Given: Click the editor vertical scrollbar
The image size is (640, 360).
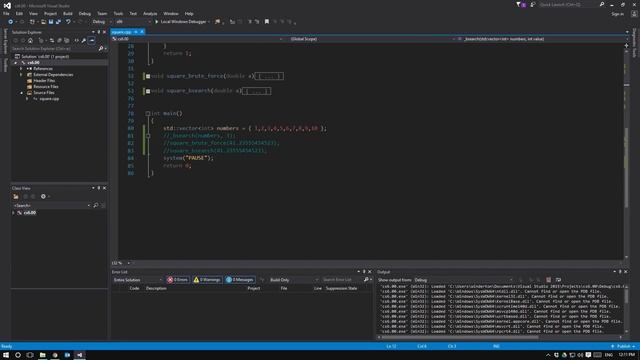Looking at the screenshot, I should click(627, 167).
